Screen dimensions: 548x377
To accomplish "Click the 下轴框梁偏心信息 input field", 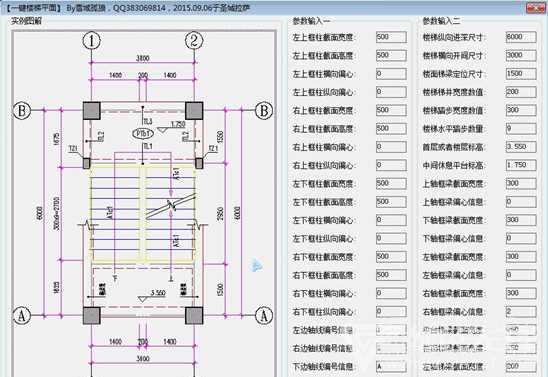I will tap(521, 238).
